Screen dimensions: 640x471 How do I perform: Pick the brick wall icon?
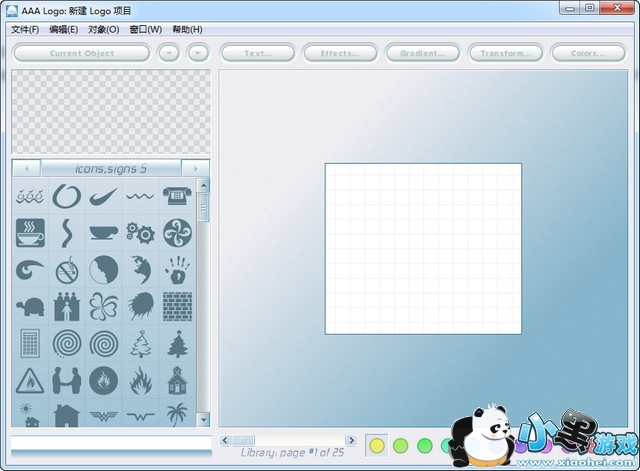pyautogui.click(x=177, y=307)
